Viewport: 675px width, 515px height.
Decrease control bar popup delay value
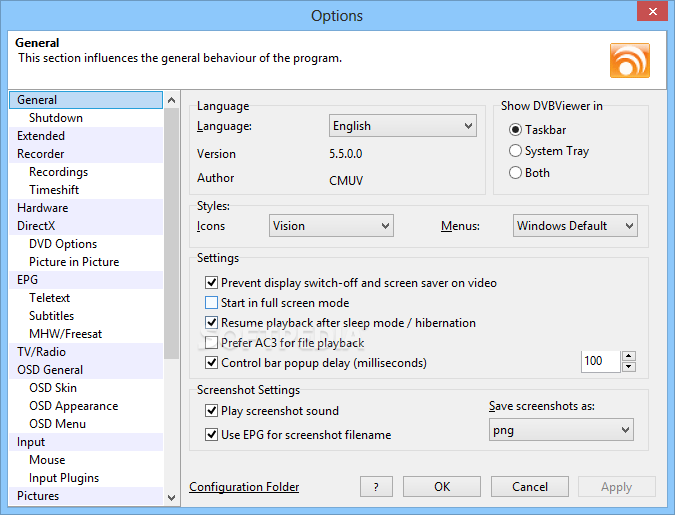click(629, 366)
